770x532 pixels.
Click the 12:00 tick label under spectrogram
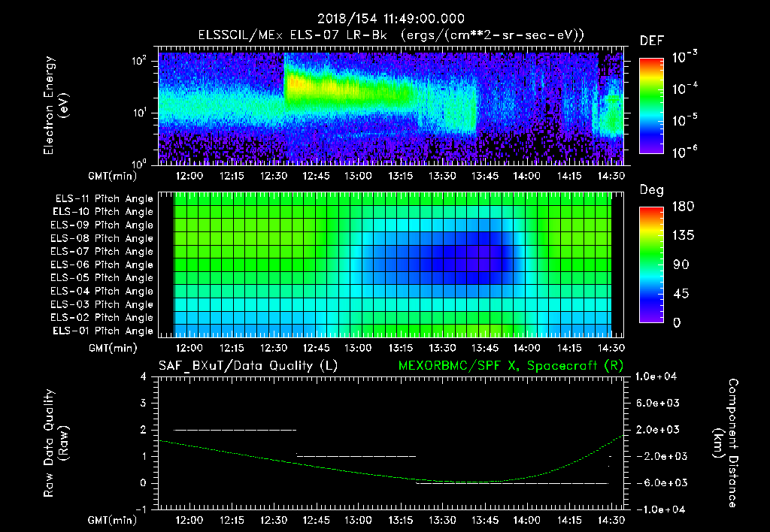(x=189, y=176)
